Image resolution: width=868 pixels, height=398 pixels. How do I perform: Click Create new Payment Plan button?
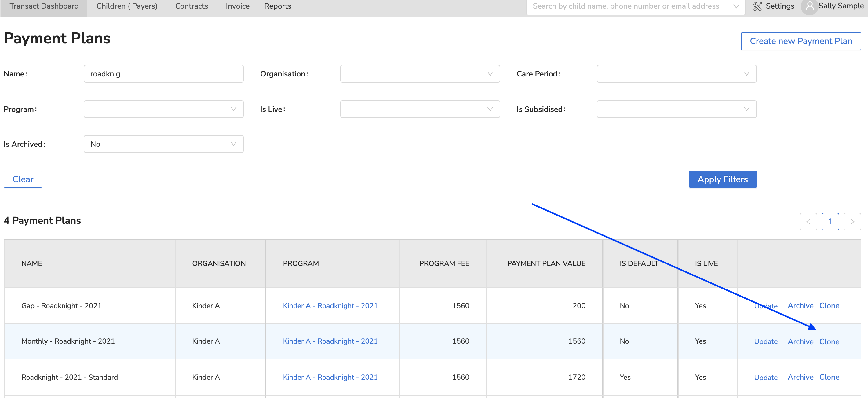tap(800, 41)
